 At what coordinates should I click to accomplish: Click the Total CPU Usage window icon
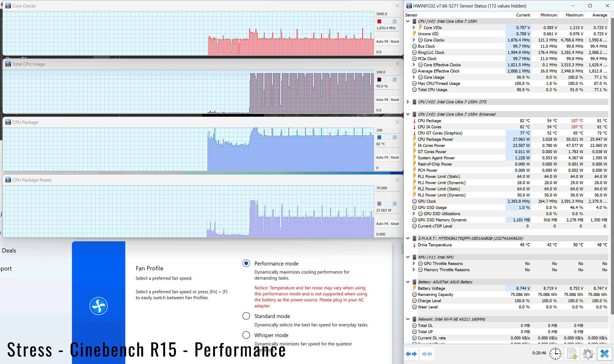(x=8, y=64)
